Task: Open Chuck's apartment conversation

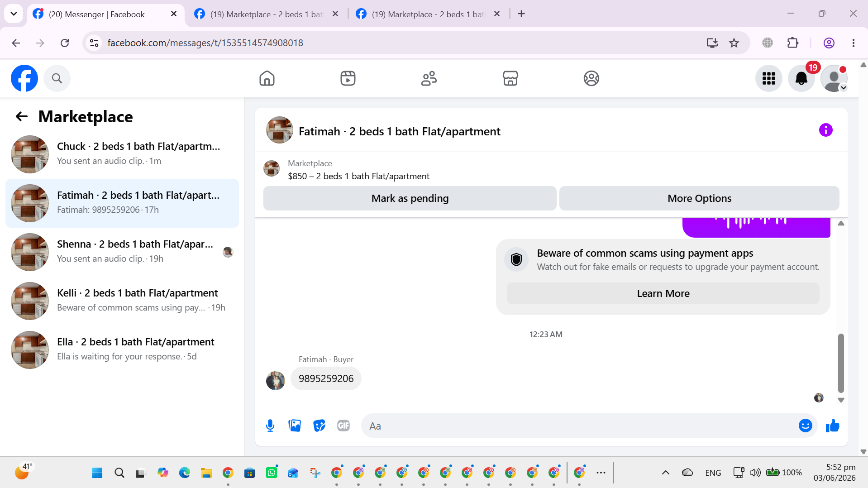Action: pyautogui.click(x=122, y=154)
